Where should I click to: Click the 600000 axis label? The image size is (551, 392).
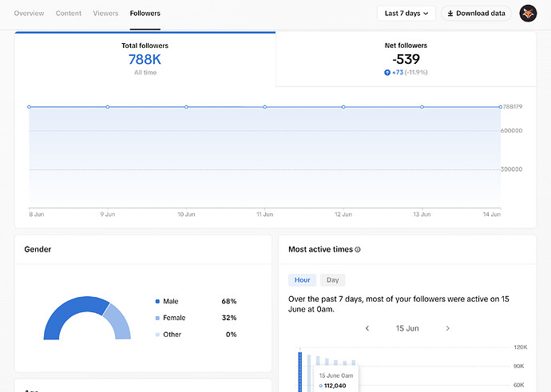[511, 131]
